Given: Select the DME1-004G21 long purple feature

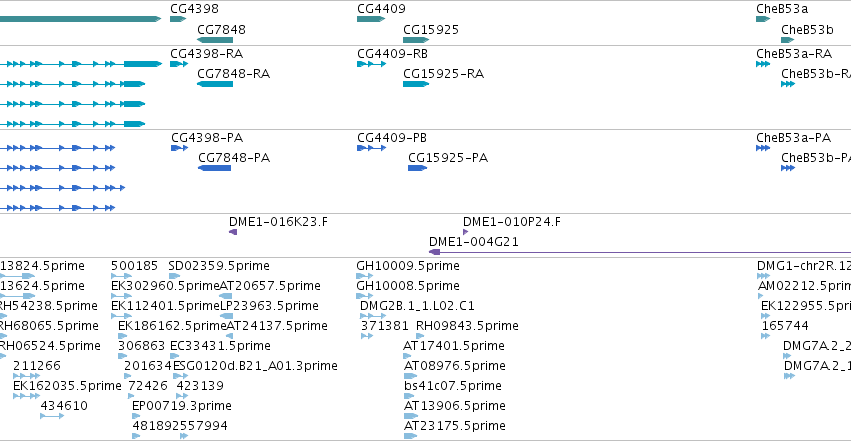Looking at the screenshot, I should (640, 252).
